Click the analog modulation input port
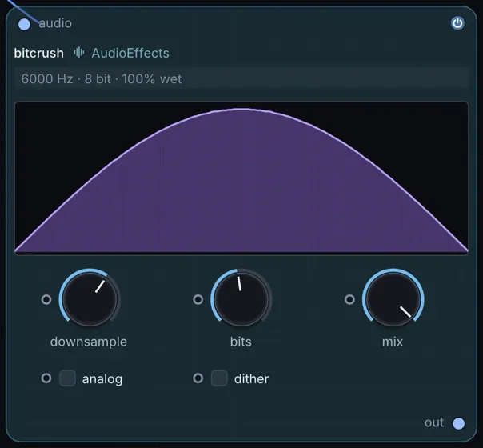483x448 pixels. pyautogui.click(x=46, y=378)
